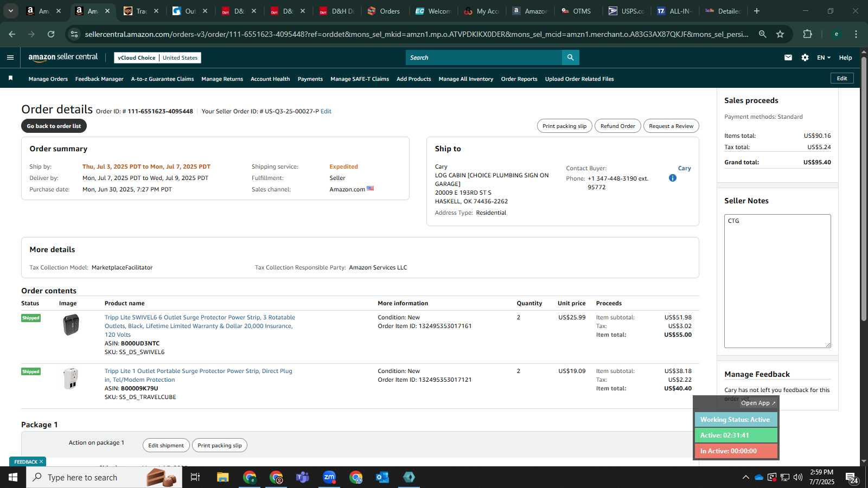The width and height of the screenshot is (868, 488).
Task: Click the search magnifier button
Action: click(570, 57)
